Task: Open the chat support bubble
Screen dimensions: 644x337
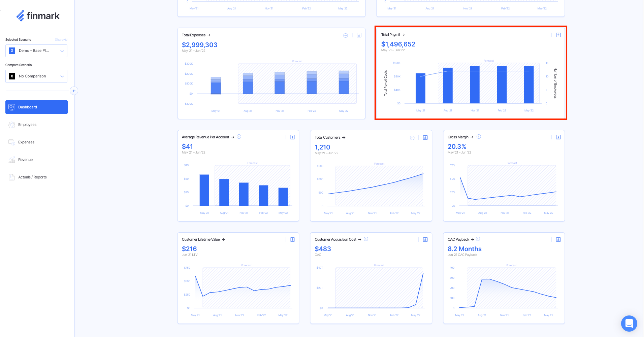Action: coord(629,323)
